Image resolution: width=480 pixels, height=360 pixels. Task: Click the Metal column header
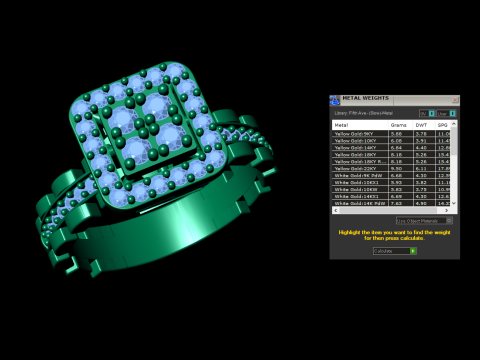coord(360,125)
